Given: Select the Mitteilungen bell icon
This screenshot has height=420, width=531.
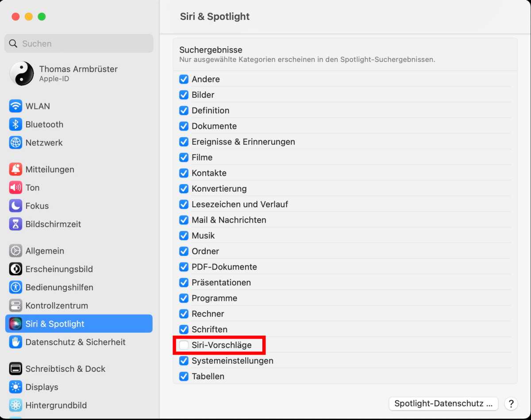Looking at the screenshot, I should pyautogui.click(x=15, y=169).
